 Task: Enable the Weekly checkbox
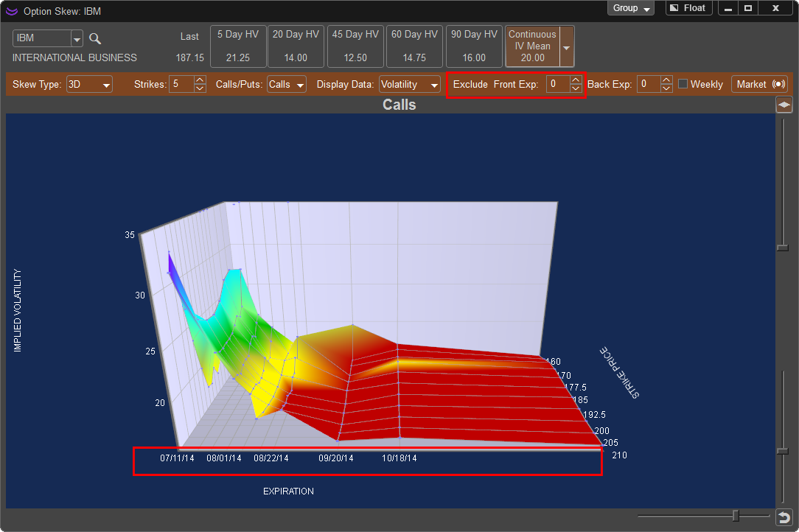coord(683,83)
